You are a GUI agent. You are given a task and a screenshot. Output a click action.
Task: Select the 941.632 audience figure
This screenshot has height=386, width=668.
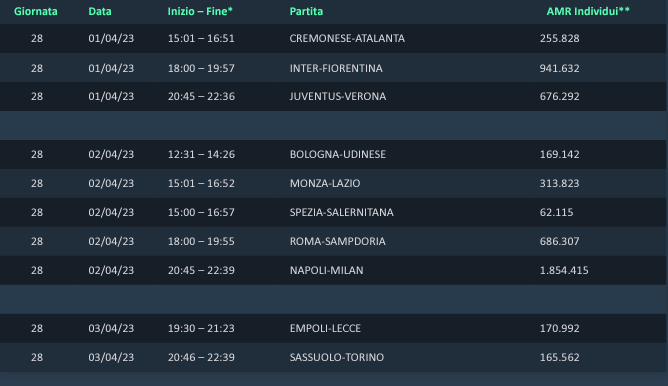559,68
